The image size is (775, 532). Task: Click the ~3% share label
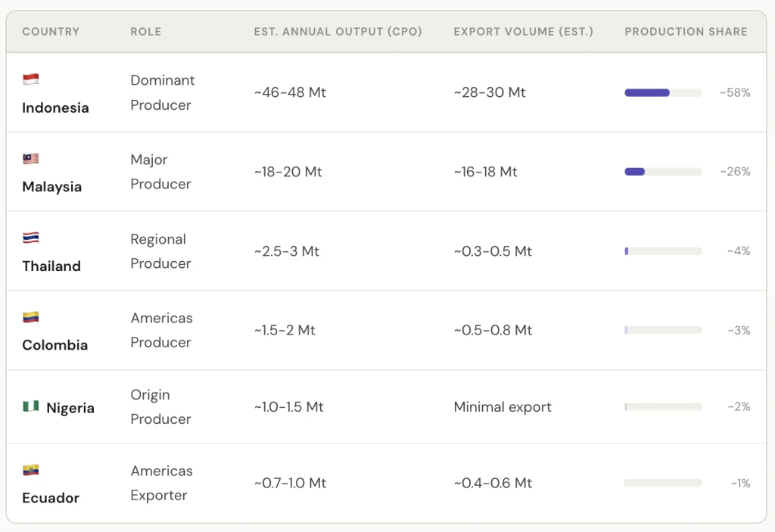(739, 330)
